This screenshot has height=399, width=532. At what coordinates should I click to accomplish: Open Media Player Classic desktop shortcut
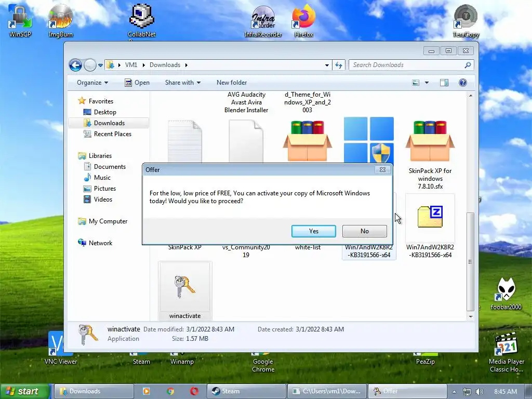tap(506, 352)
